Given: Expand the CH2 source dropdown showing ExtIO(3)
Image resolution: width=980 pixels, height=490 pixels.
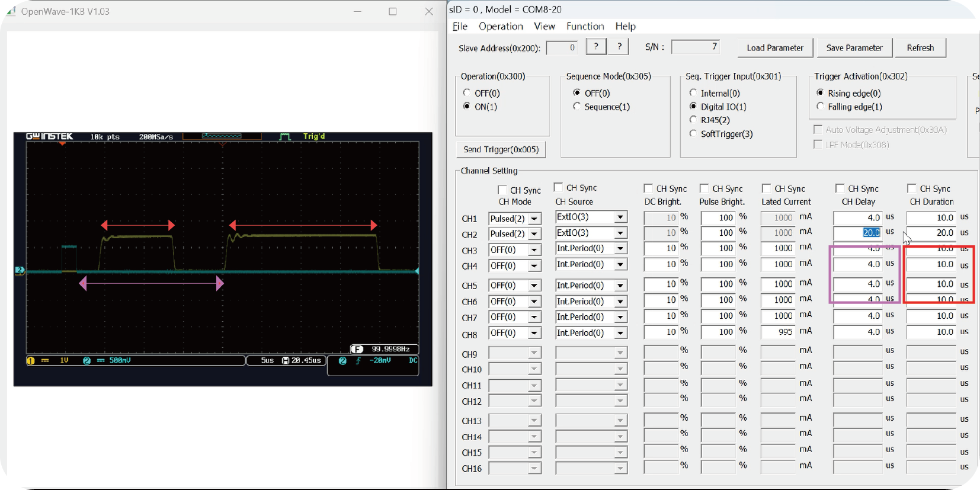Looking at the screenshot, I should pyautogui.click(x=620, y=233).
